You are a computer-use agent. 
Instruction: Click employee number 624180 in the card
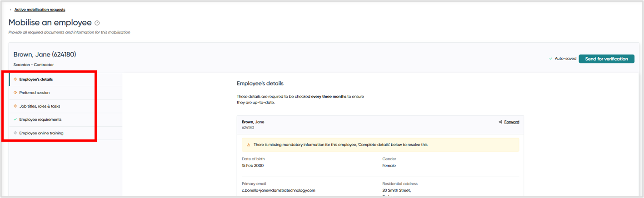click(248, 128)
